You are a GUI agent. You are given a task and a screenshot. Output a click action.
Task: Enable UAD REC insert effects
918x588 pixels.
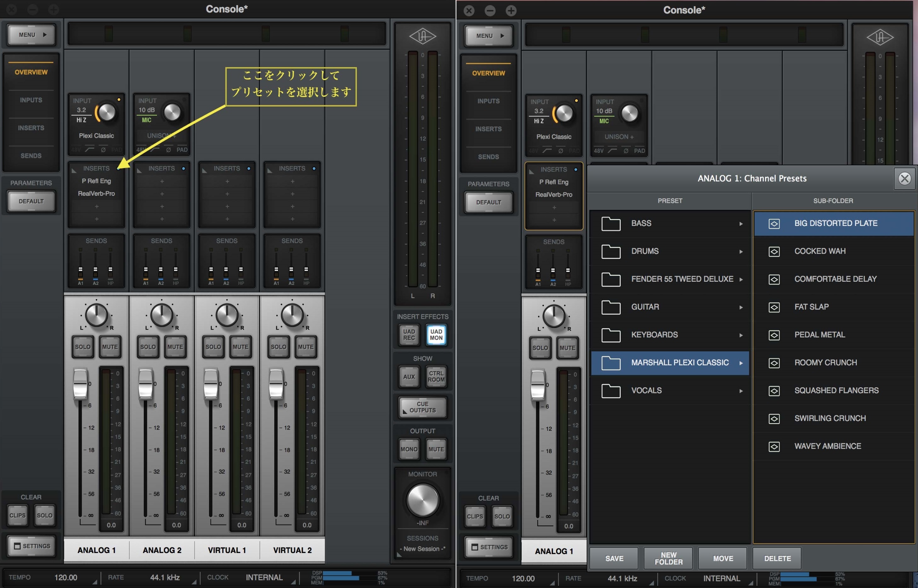(x=409, y=335)
